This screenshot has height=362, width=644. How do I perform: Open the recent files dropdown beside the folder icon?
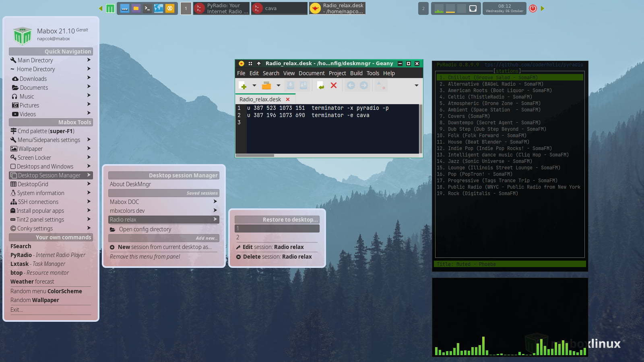pyautogui.click(x=278, y=85)
